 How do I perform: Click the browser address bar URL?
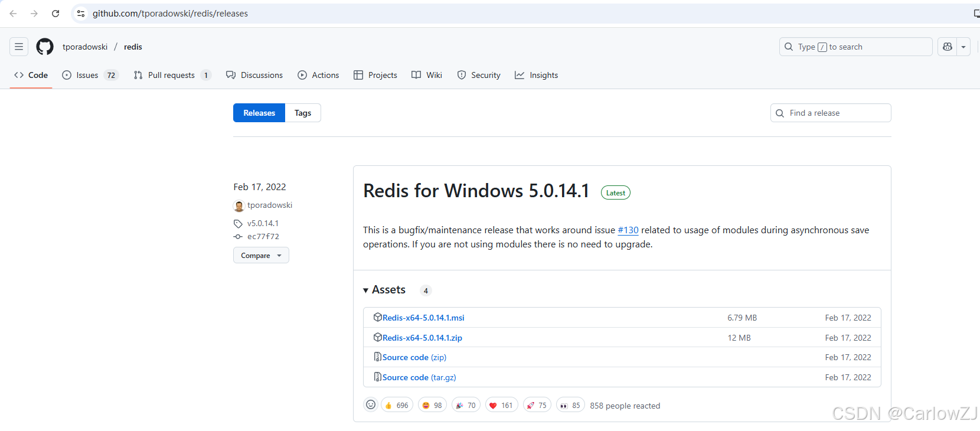tap(170, 14)
